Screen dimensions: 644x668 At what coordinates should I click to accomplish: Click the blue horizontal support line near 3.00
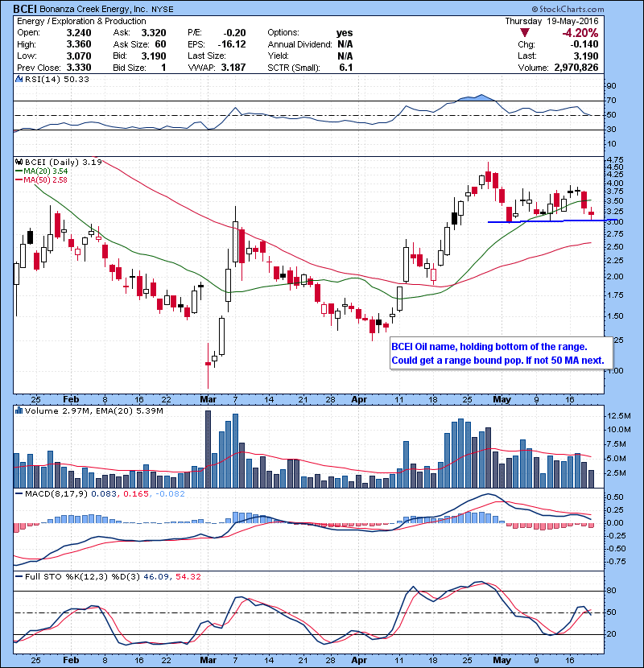[x=551, y=221]
